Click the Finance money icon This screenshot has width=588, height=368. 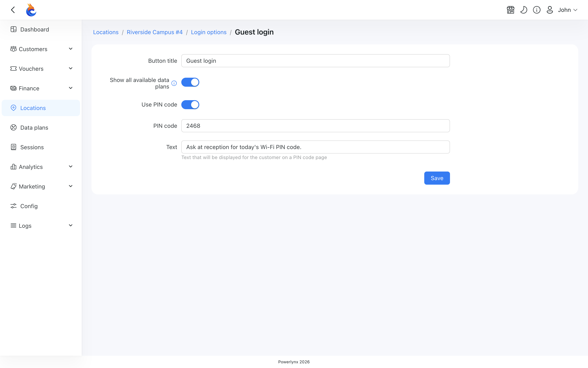point(13,88)
